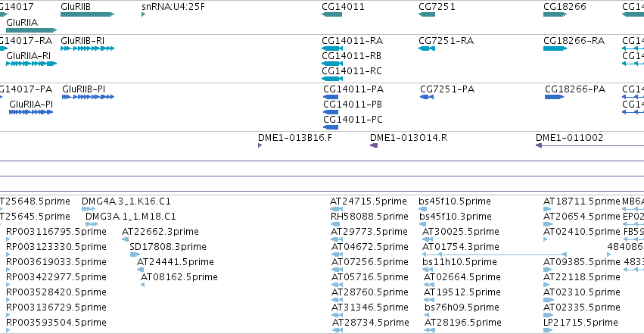
Task: Select the GluRIIB-RI transcript exon track
Action: [87, 48]
